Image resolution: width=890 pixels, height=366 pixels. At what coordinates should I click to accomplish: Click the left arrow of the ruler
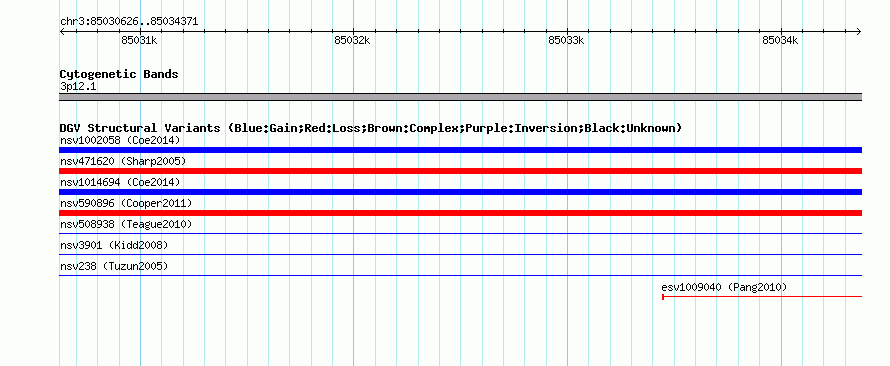62,31
